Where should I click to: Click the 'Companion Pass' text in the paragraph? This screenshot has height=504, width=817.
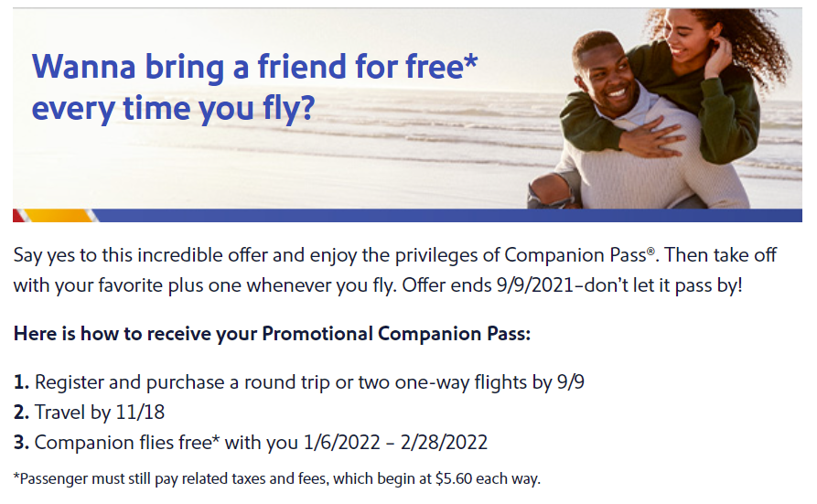[x=575, y=255]
